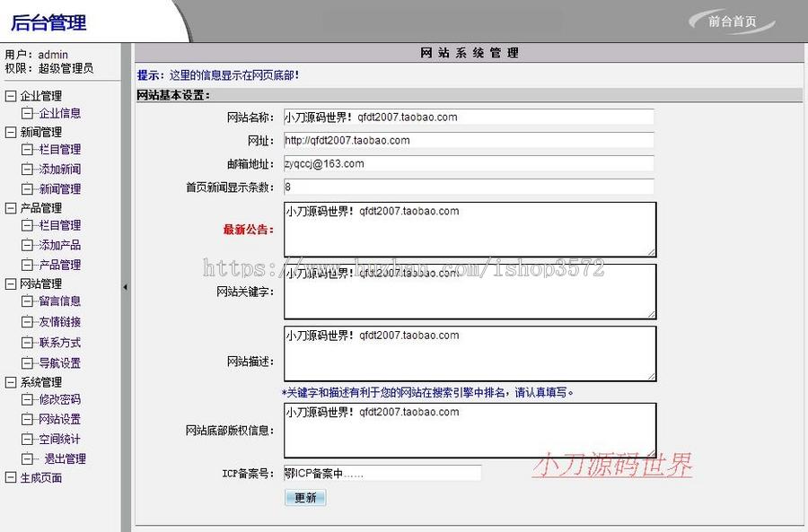The height and width of the screenshot is (532, 808).
Task: Click the 添加新闻 sidebar icon
Action: click(30, 168)
